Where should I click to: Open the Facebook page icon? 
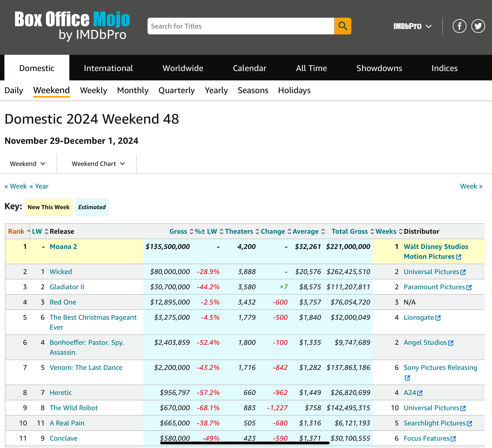pyautogui.click(x=459, y=26)
